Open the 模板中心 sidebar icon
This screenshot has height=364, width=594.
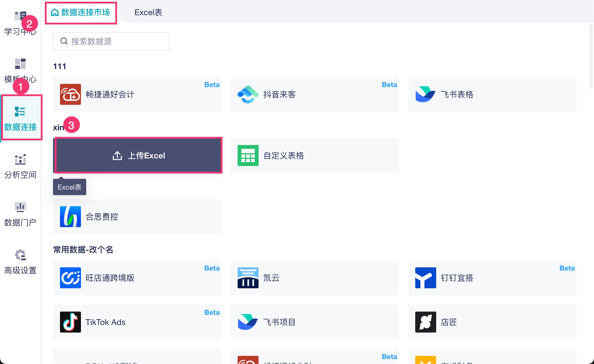coord(20,64)
